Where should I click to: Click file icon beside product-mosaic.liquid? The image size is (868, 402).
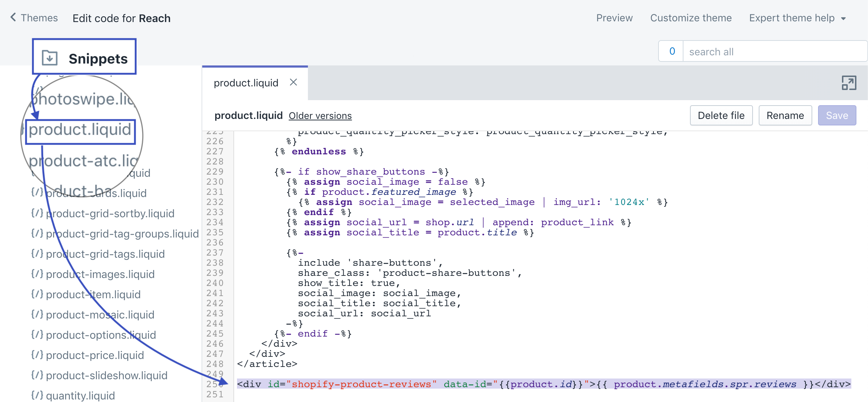click(37, 314)
